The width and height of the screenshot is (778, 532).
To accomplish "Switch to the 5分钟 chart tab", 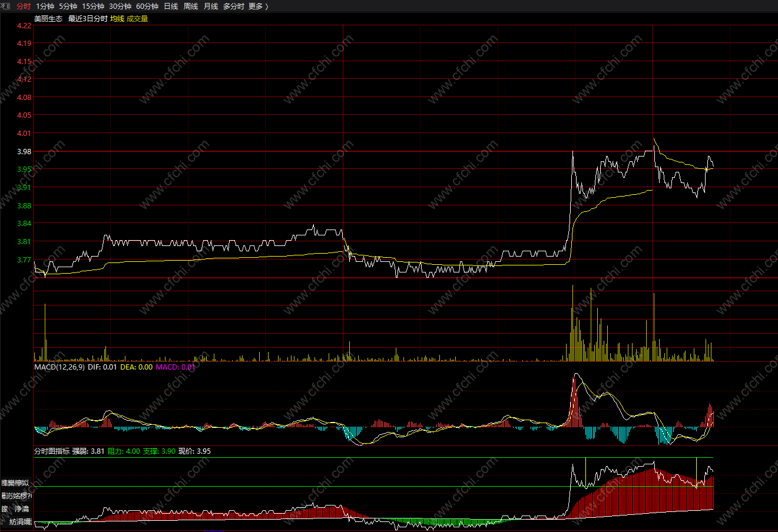I will point(68,6).
